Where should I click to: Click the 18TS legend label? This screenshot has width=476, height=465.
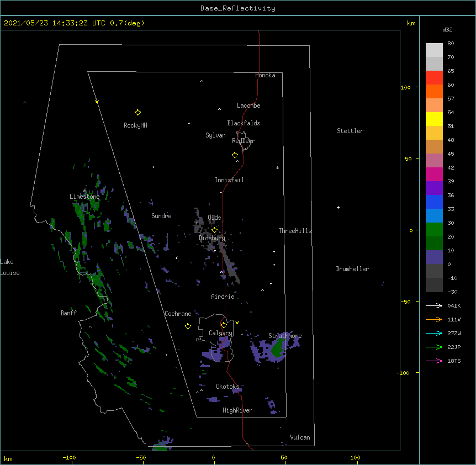[454, 361]
